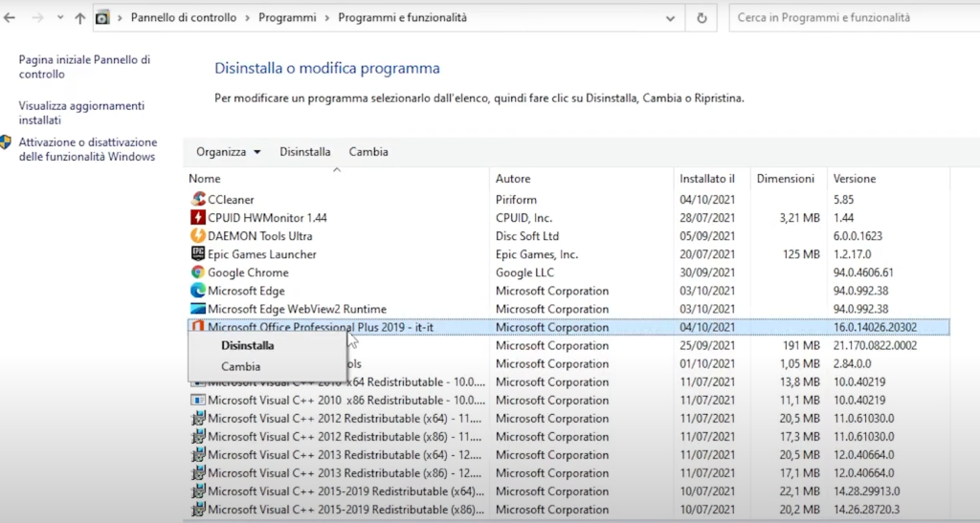Select the CCleaner row name
The height and width of the screenshot is (523, 980).
(x=231, y=200)
